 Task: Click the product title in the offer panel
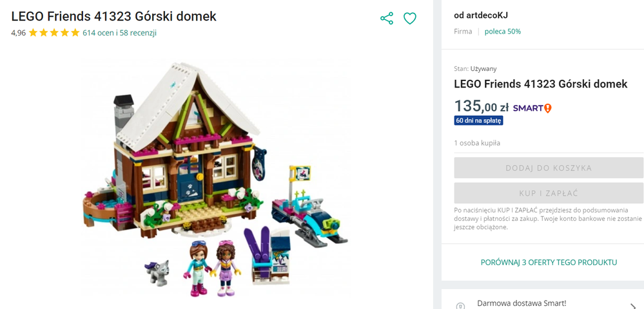tap(540, 84)
